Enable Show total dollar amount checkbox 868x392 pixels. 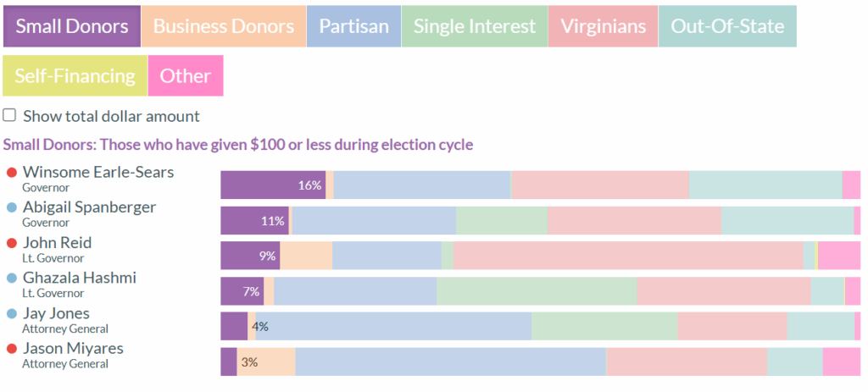pos(10,115)
